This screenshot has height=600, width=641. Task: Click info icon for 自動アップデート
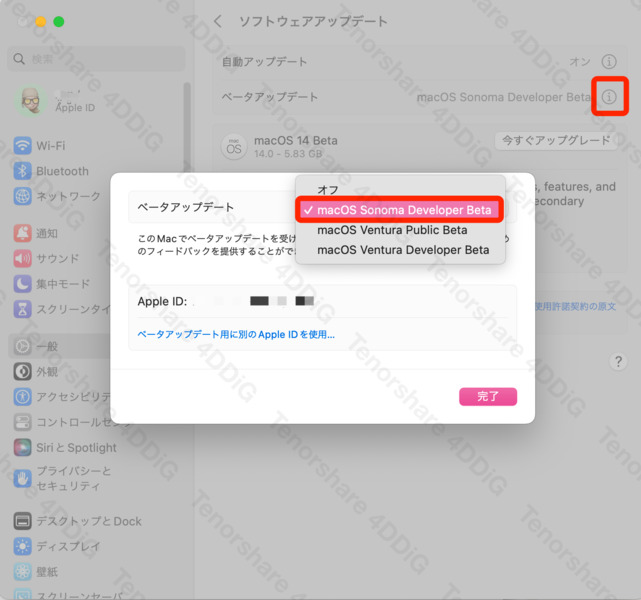point(609,62)
